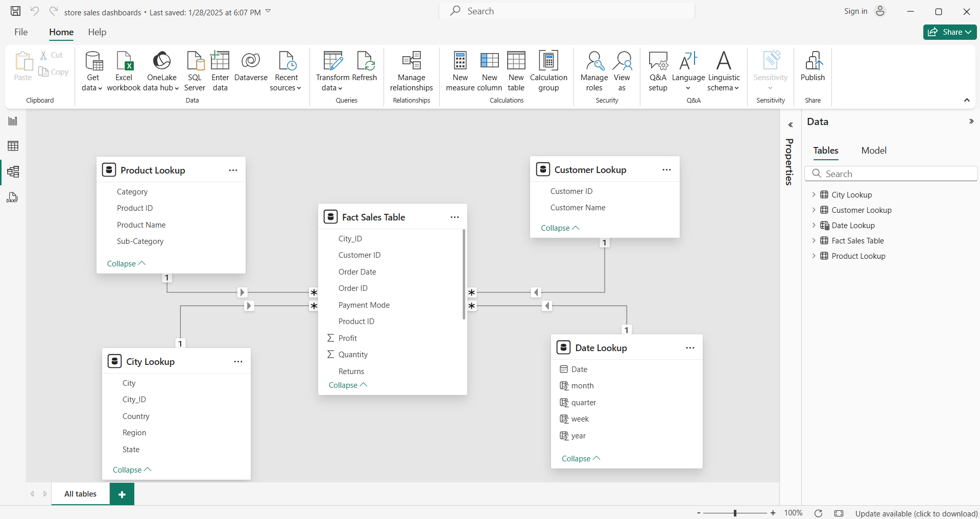Switch to Model tab in Data pane
This screenshot has height=519, width=980.
point(874,151)
